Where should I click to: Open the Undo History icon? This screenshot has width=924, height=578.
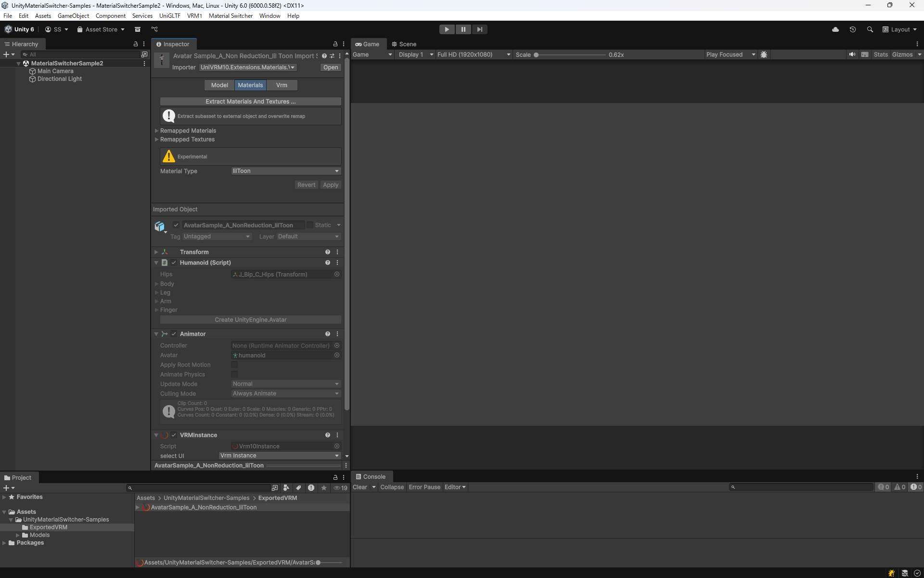point(852,29)
